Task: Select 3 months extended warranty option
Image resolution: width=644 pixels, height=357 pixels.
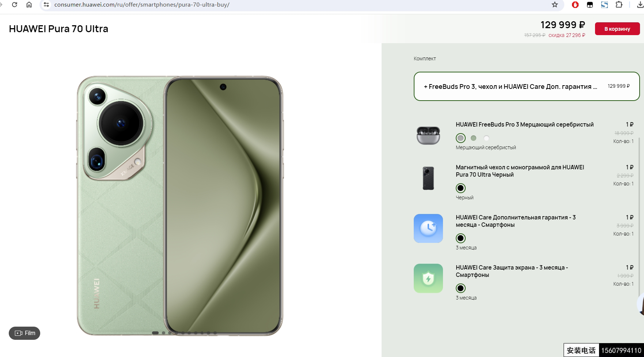Action: 461,238
